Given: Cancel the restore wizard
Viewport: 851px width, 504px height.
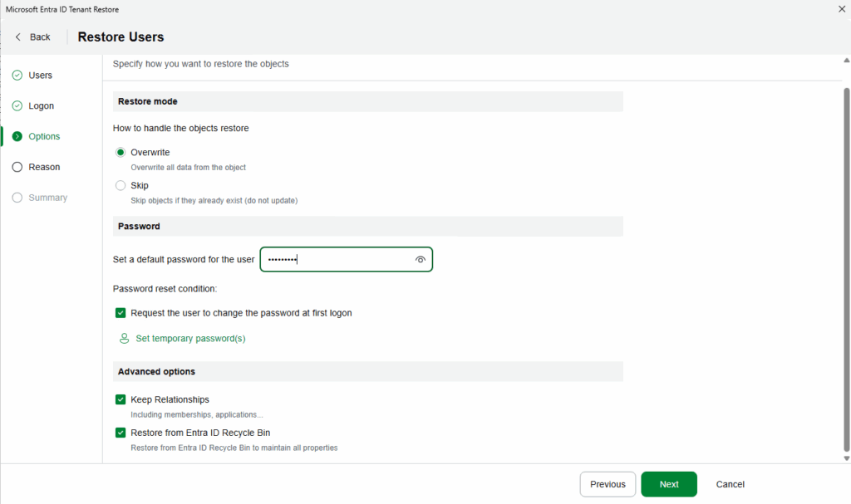Looking at the screenshot, I should click(x=730, y=484).
